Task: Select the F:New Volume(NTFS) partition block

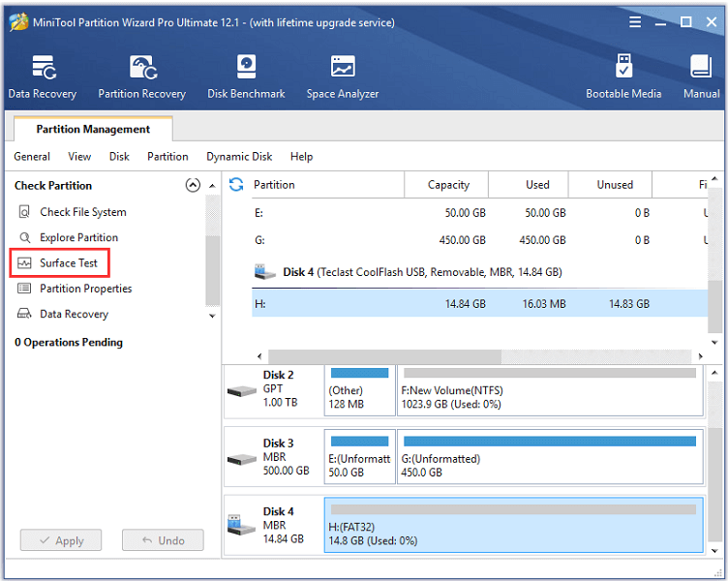Action: (x=550, y=390)
